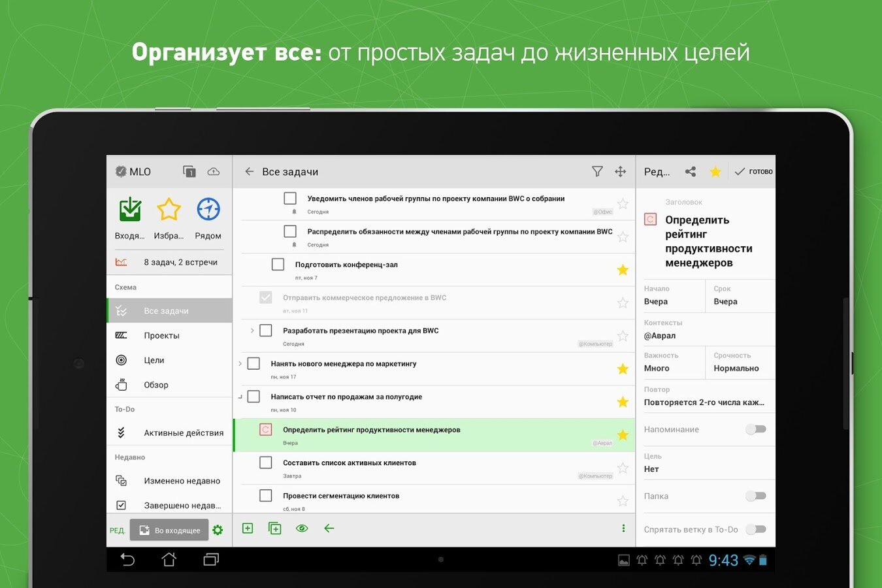Enable the Напоминание switch
Viewport: 882px width, 588px height.
[756, 429]
